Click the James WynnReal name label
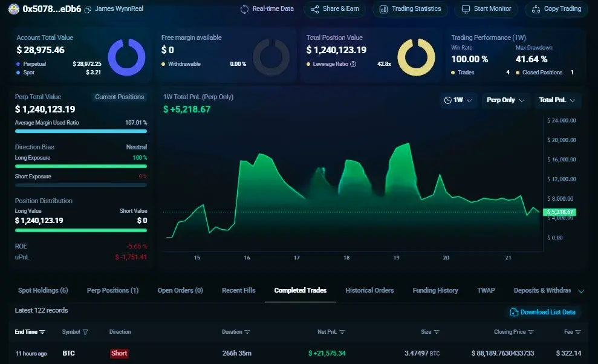This screenshot has height=364, width=598. click(119, 9)
